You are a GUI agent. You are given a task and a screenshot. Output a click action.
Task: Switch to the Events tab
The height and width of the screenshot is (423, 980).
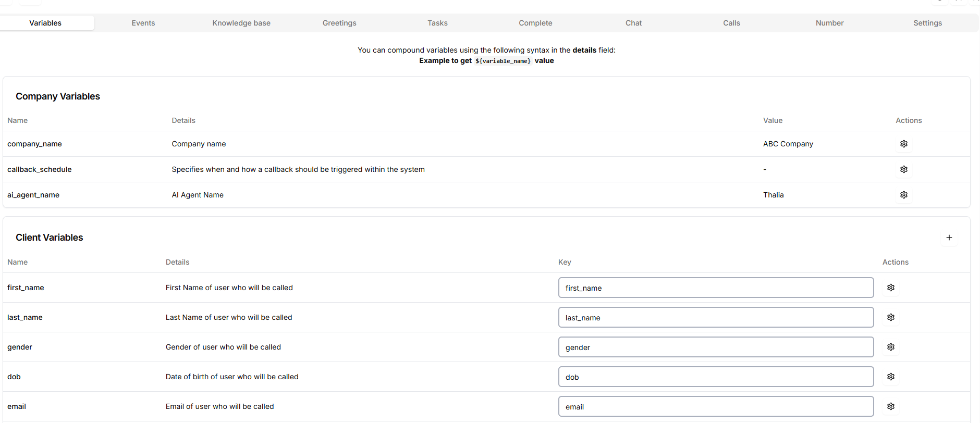143,23
